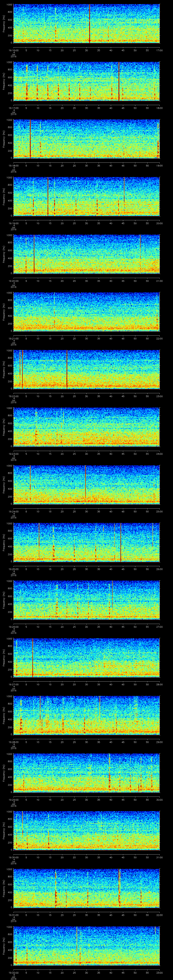Click the 19:25:00 start time label
Viewport: 173px width, 980px height.
point(14,569)
